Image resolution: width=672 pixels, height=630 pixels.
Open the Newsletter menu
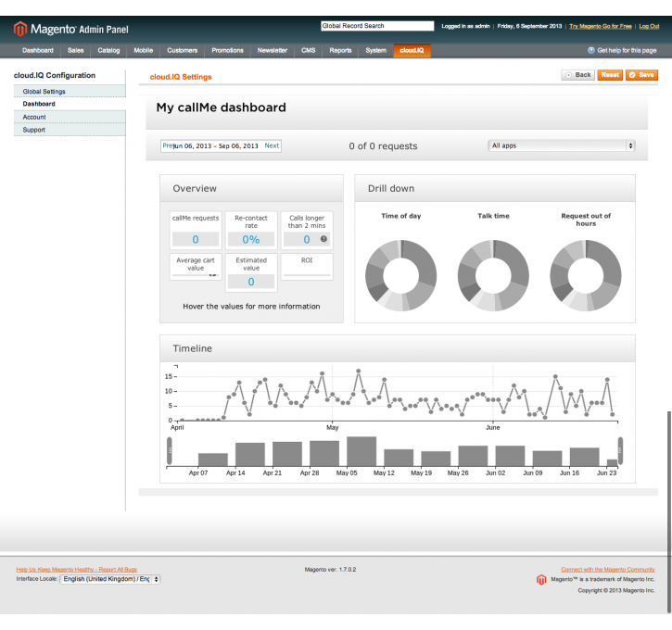coord(273,51)
